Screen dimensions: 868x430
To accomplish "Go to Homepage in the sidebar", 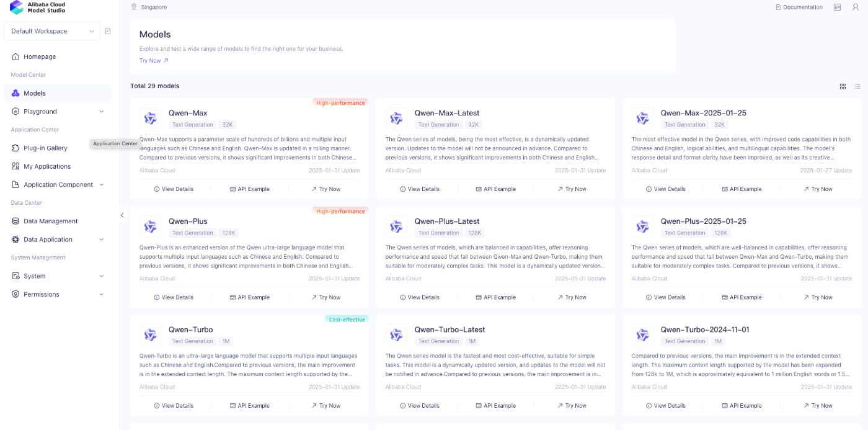I will pos(58,56).
